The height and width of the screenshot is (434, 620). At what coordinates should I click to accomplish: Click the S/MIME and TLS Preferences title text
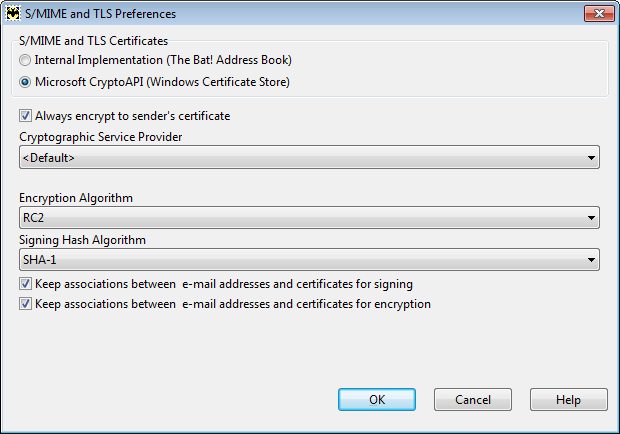click(100, 14)
